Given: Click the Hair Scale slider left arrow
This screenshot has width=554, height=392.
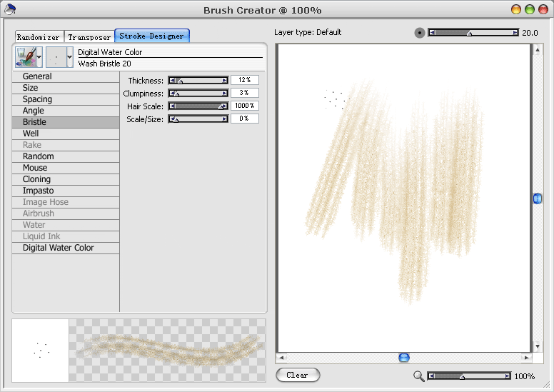Looking at the screenshot, I should 172,106.
